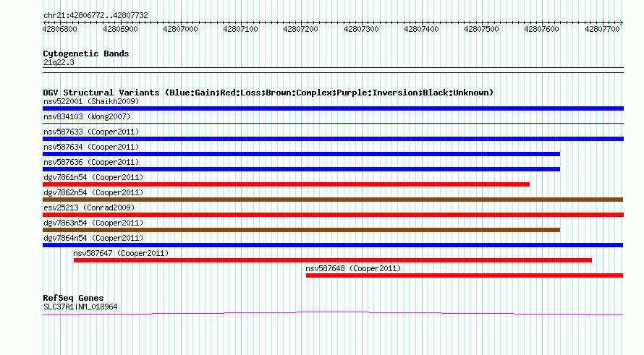
Task: Click the DGV Structural Variants track heading
Action: click(268, 93)
